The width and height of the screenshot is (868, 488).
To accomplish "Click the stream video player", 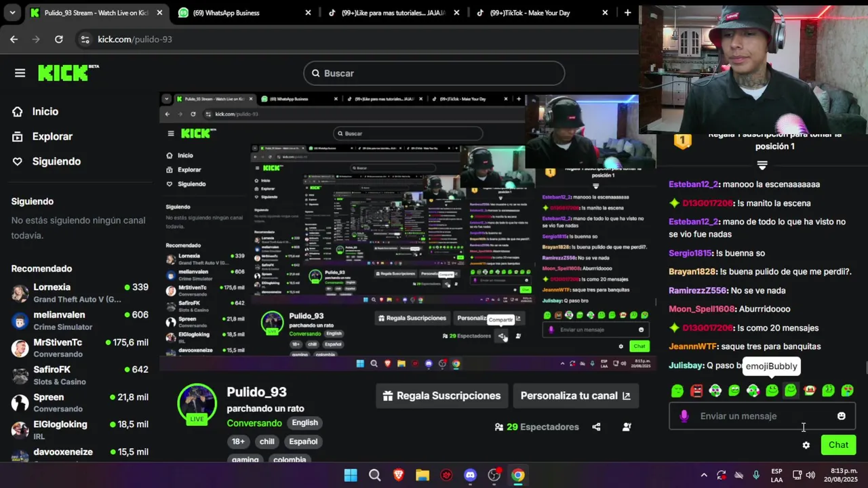I will (x=408, y=232).
